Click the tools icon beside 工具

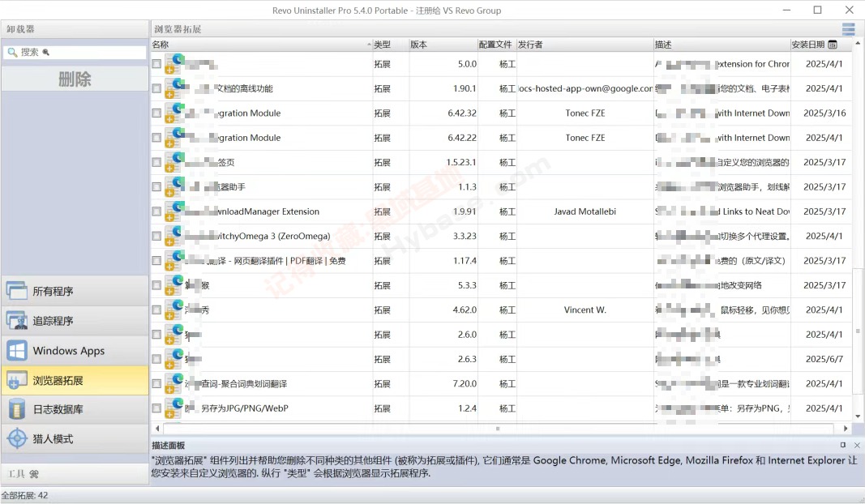tap(34, 474)
